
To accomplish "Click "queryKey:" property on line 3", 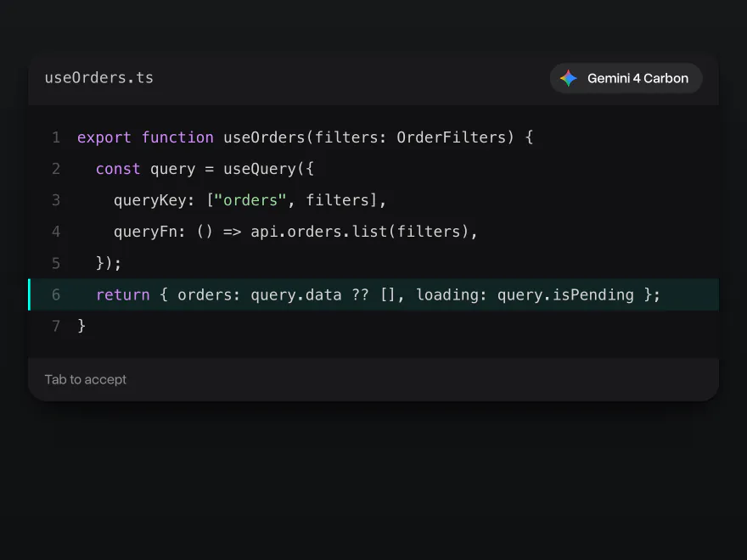I will tap(154, 200).
